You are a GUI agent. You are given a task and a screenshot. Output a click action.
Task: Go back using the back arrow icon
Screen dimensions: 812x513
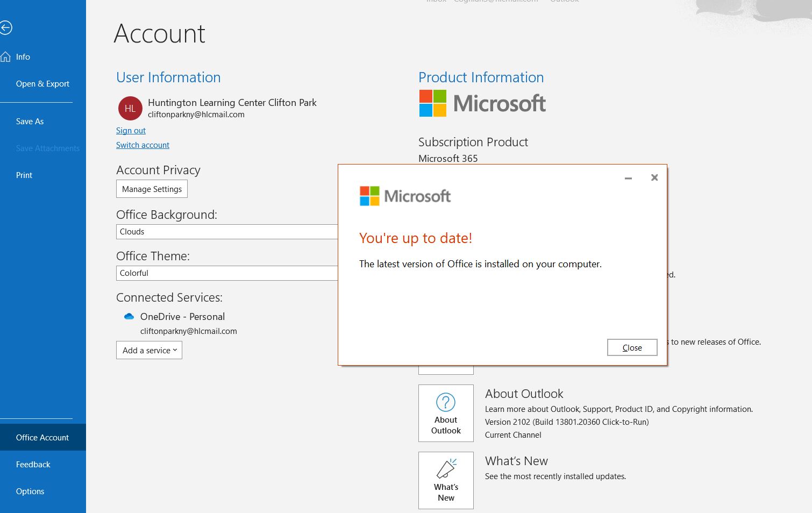point(5,27)
